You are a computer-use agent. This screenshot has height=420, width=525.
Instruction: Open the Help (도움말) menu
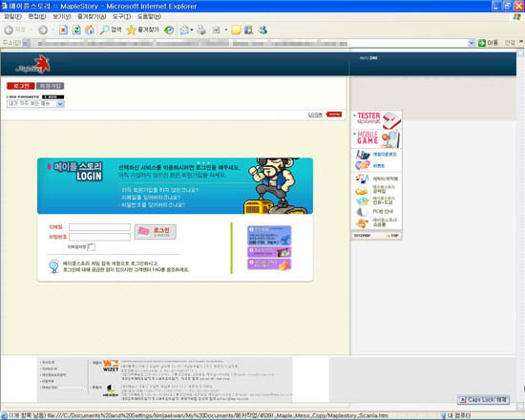(149, 16)
